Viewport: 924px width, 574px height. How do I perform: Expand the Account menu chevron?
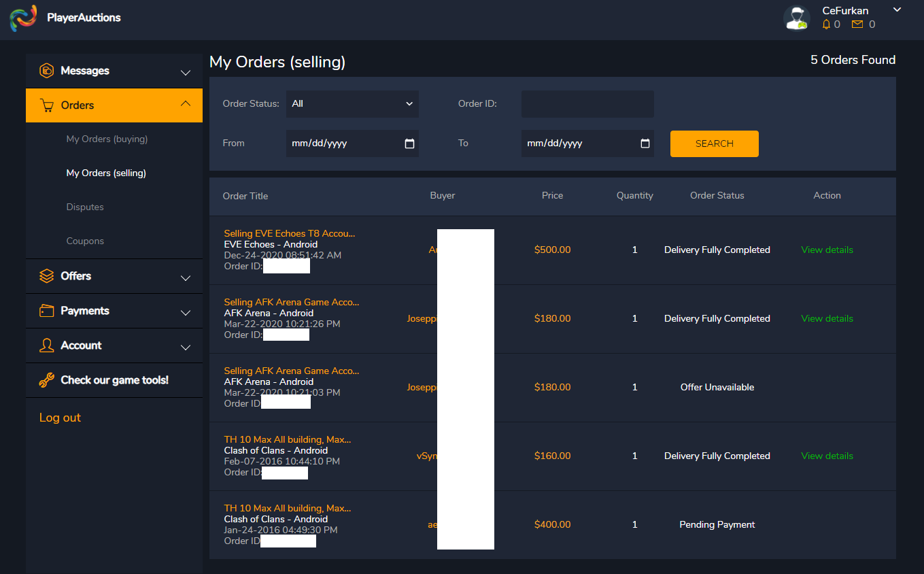point(186,347)
